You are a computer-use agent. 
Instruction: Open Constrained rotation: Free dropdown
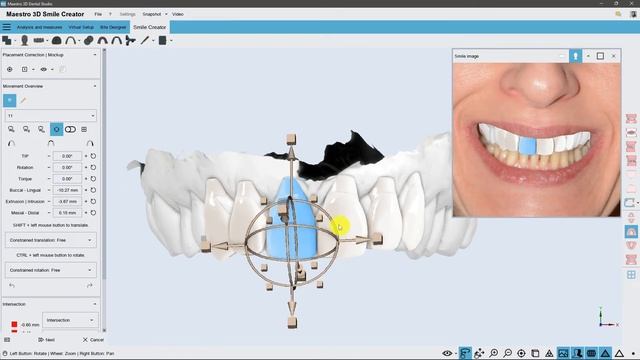pos(51,270)
